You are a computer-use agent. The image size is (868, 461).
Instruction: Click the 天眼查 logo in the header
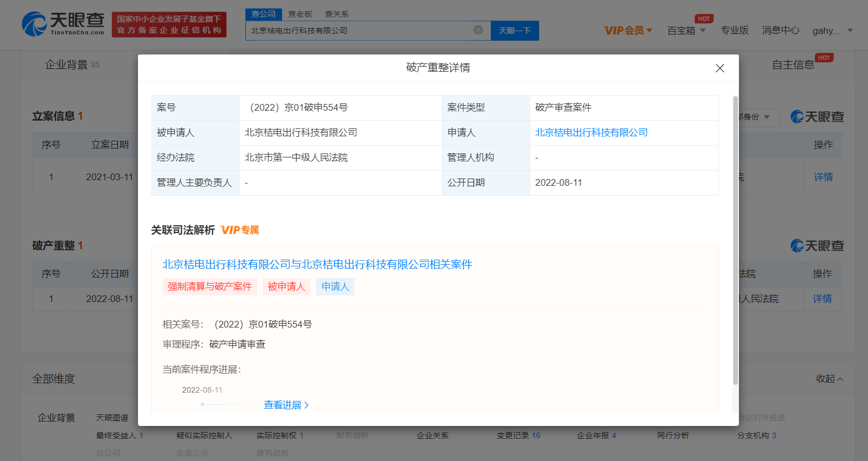63,24
